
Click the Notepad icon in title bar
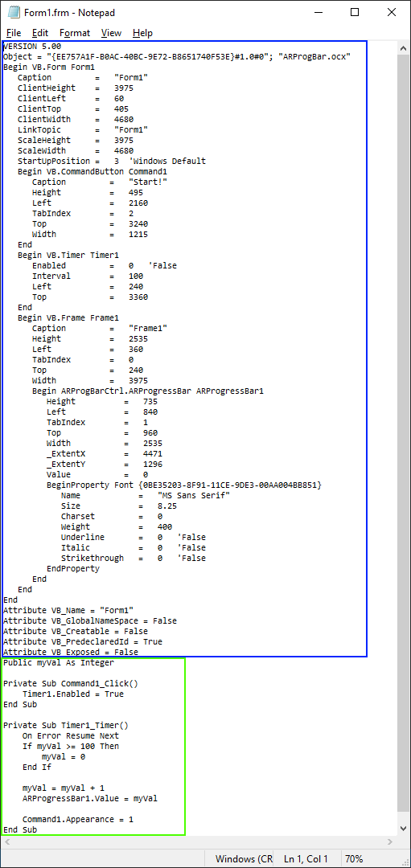13,12
